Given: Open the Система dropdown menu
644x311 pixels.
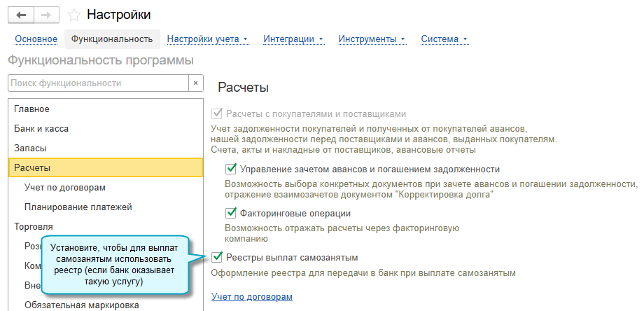Looking at the screenshot, I should (x=444, y=39).
